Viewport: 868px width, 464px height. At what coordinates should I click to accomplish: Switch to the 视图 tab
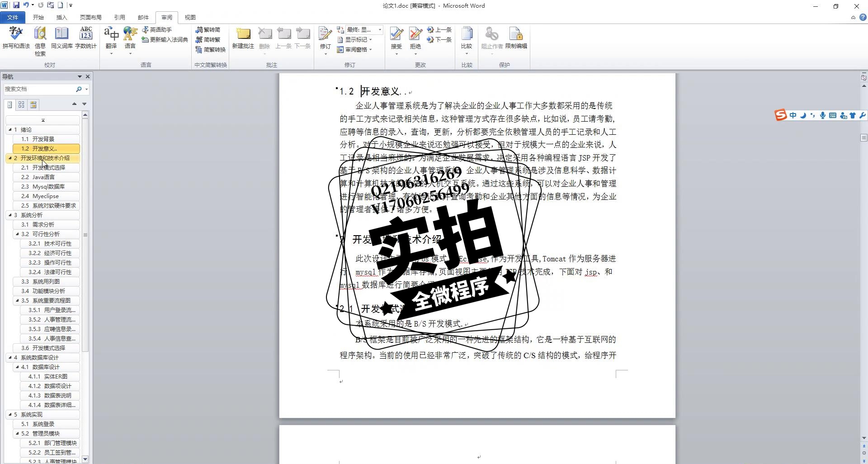(190, 17)
